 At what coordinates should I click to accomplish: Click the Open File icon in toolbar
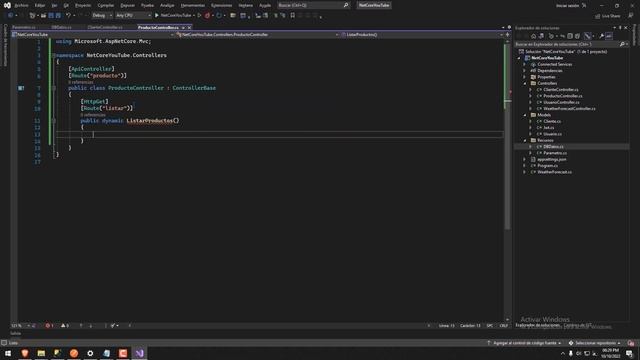tap(43, 16)
